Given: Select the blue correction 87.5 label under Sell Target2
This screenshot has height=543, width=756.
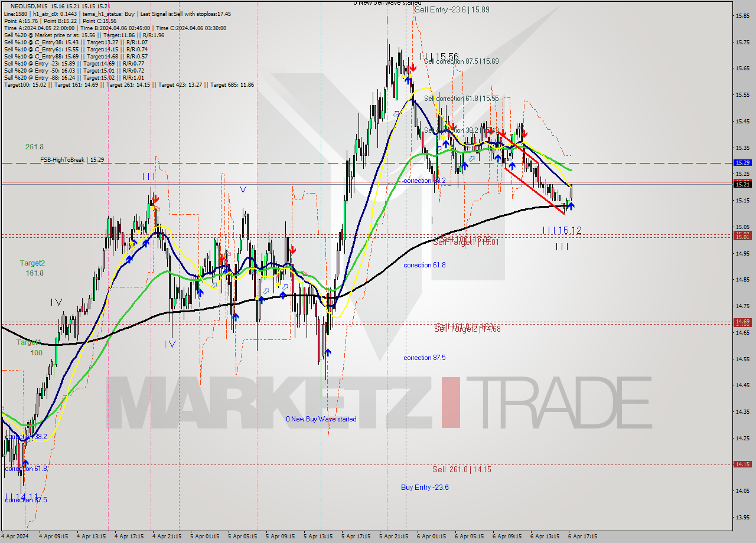Looking at the screenshot, I should pos(425,358).
